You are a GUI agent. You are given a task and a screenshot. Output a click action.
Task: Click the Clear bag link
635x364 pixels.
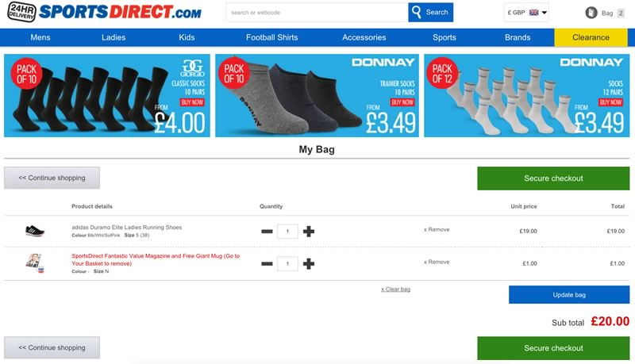pyautogui.click(x=395, y=289)
